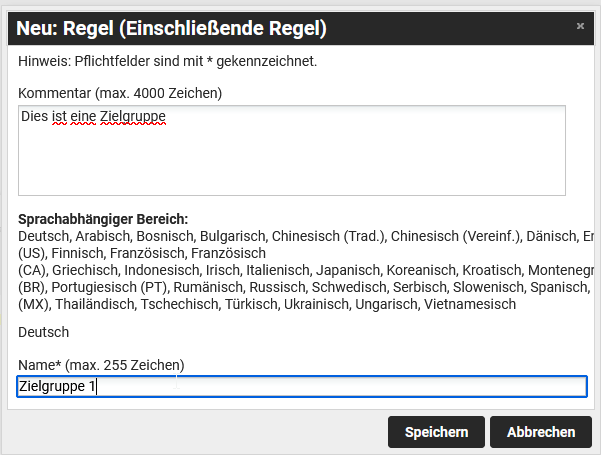
Task: Close the Neu: Regel dialog
Action: (x=580, y=26)
